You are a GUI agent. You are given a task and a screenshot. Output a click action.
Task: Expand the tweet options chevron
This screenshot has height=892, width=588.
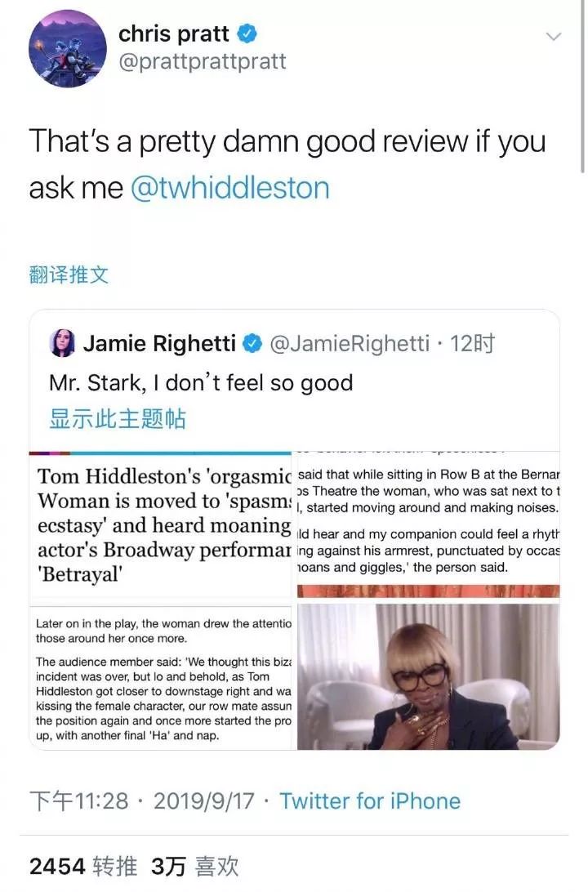pyautogui.click(x=554, y=37)
